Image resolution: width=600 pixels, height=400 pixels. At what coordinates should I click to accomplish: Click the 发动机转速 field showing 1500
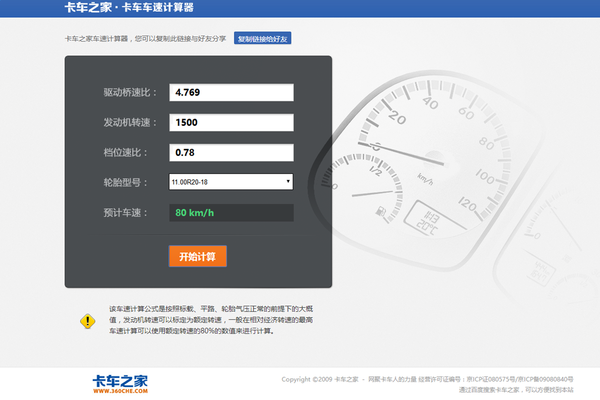click(x=230, y=122)
